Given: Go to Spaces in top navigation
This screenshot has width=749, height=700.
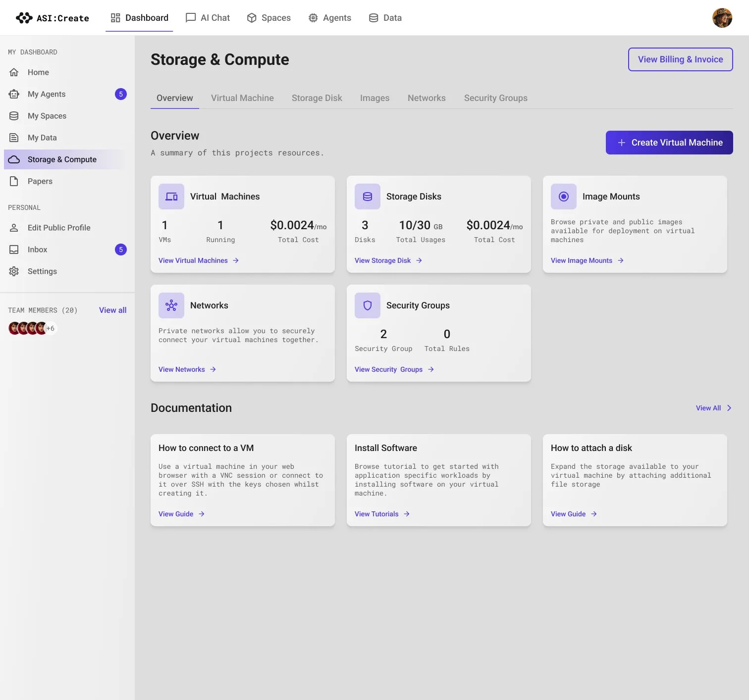Looking at the screenshot, I should 268,18.
